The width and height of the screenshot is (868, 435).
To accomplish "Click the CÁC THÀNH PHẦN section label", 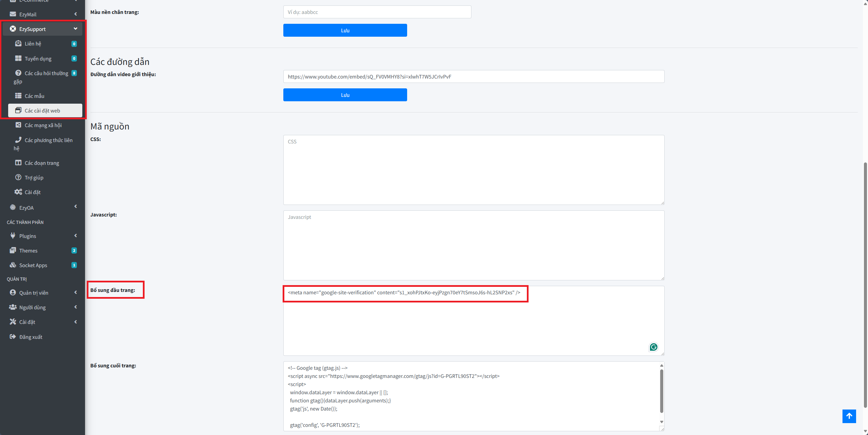I will [x=25, y=222].
